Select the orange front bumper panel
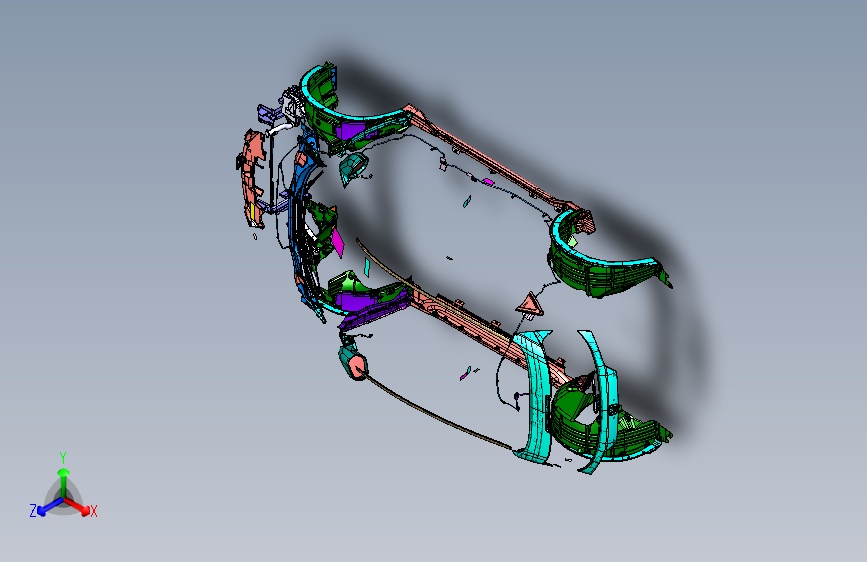867x562 pixels. (252, 178)
